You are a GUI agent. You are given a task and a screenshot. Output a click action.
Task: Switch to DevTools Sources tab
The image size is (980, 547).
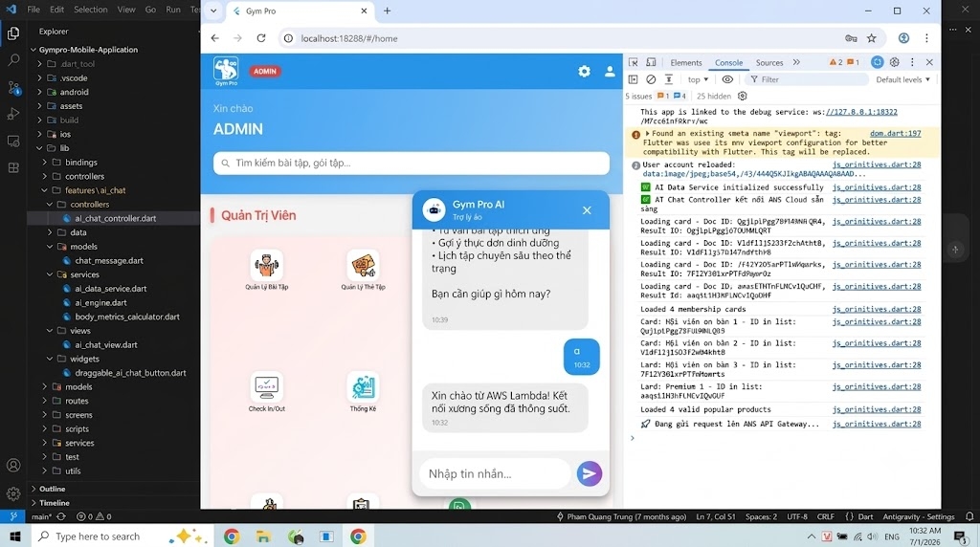tap(769, 62)
